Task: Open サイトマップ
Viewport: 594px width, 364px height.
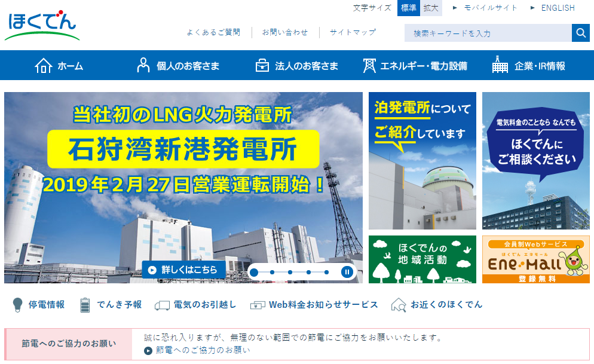Action: coord(353,32)
